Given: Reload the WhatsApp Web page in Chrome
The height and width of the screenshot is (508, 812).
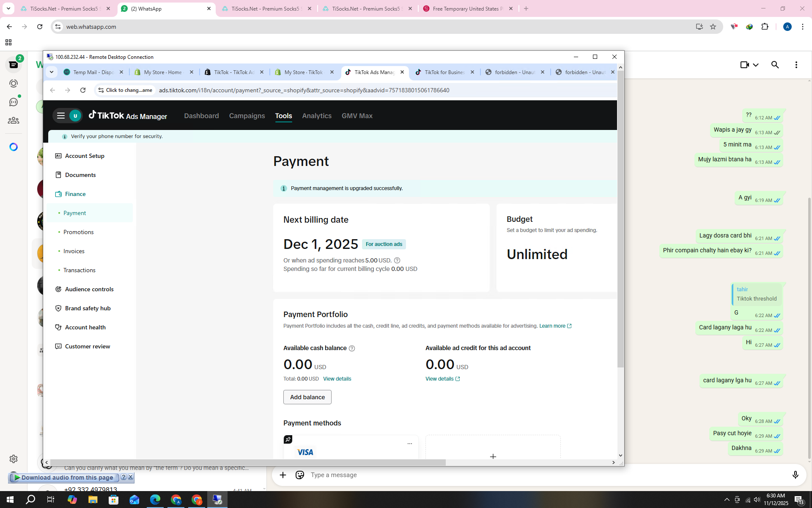Looking at the screenshot, I should point(40,27).
